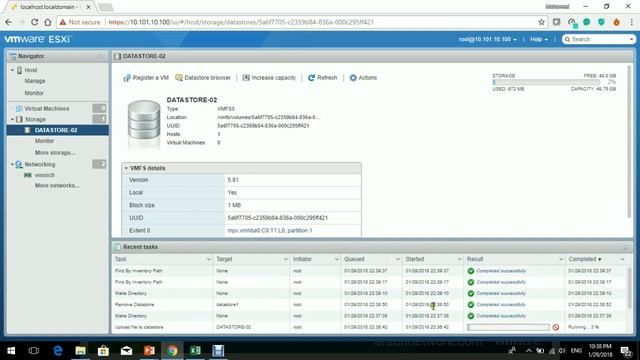Image resolution: width=640 pixels, height=360 pixels.
Task: Select vmnic0 network adapter
Action: [x=44, y=175]
